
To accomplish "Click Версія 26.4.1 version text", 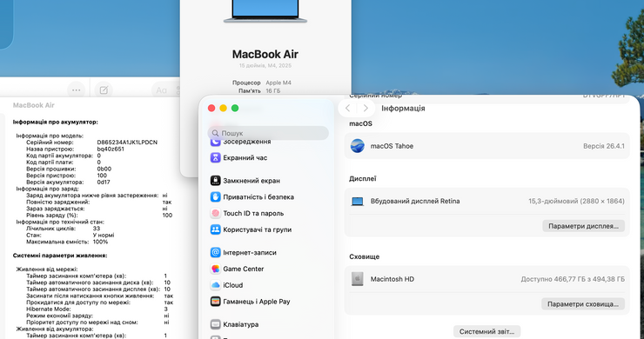I will pyautogui.click(x=604, y=146).
